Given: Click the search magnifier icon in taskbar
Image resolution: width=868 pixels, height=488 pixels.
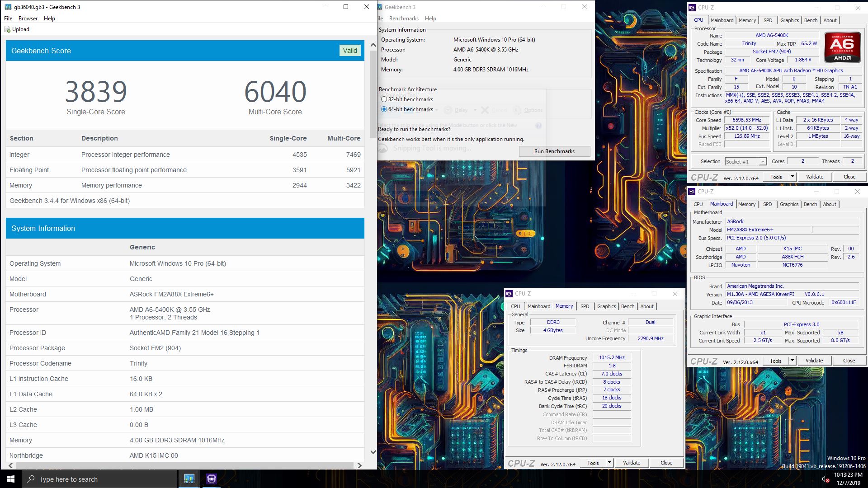Looking at the screenshot, I should click(31, 479).
